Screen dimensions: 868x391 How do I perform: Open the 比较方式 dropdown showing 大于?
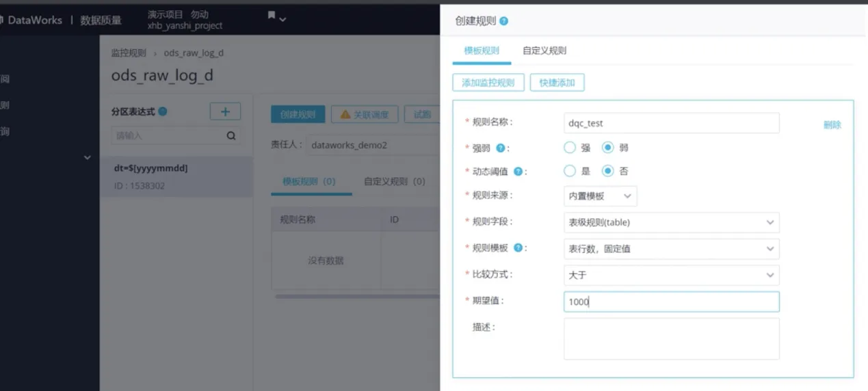[x=672, y=275]
